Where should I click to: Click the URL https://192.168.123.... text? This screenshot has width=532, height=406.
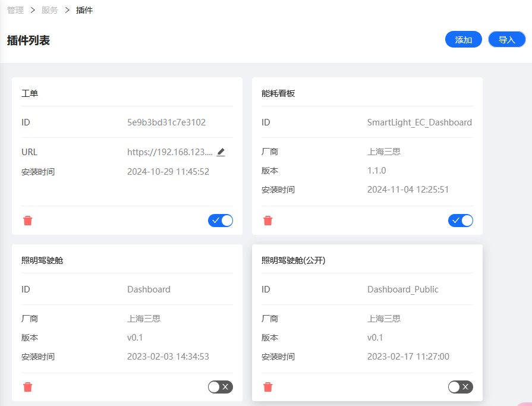(170, 152)
